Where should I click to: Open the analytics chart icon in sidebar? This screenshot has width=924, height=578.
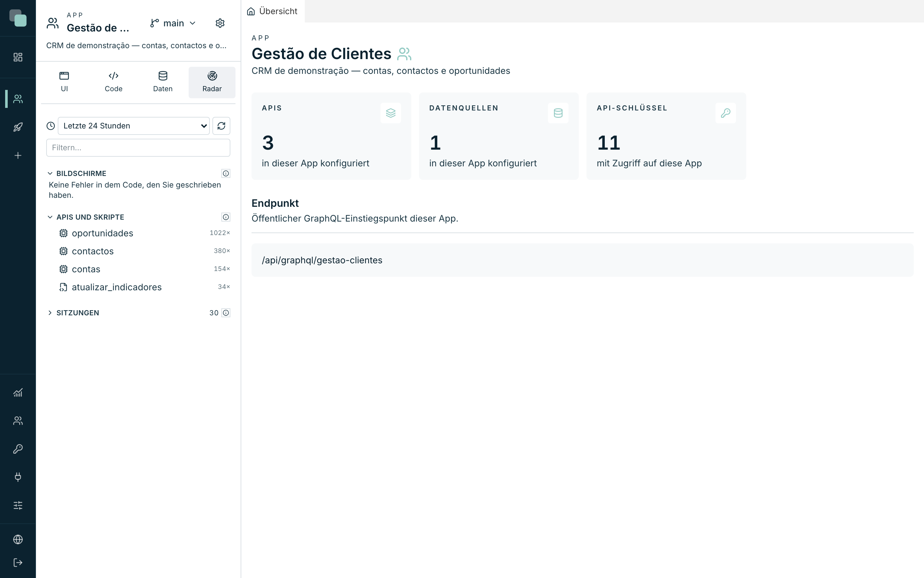(x=18, y=393)
